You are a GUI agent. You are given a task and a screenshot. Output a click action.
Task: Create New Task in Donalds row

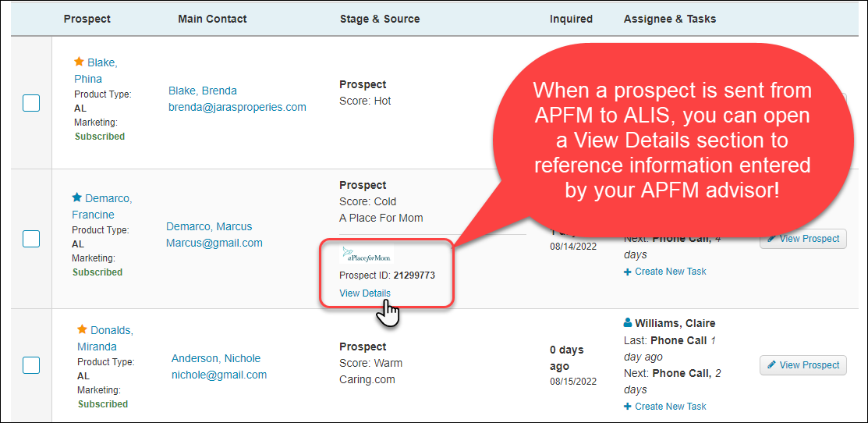point(664,407)
